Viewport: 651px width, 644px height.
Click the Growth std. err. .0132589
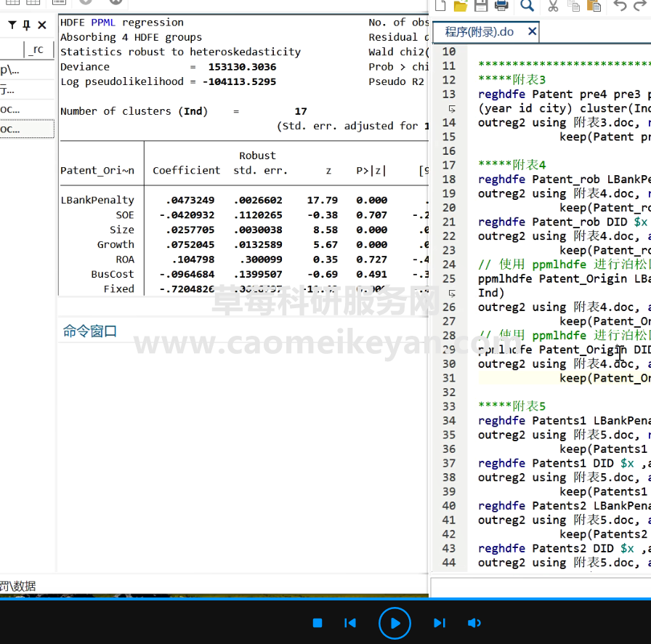pyautogui.click(x=258, y=245)
